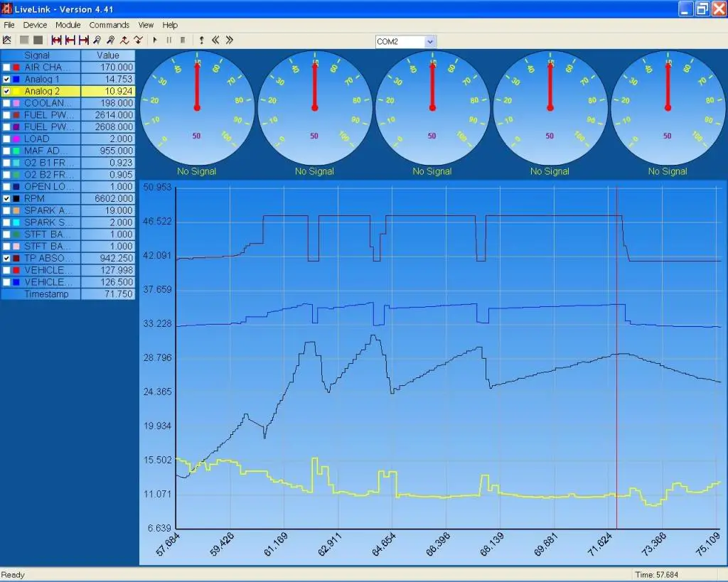
Task: Click the Time: 57.684 status bar entry
Action: (656, 575)
